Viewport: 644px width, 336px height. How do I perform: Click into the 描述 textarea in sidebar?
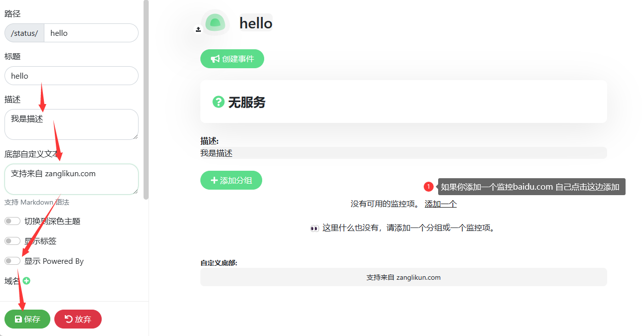tap(71, 124)
